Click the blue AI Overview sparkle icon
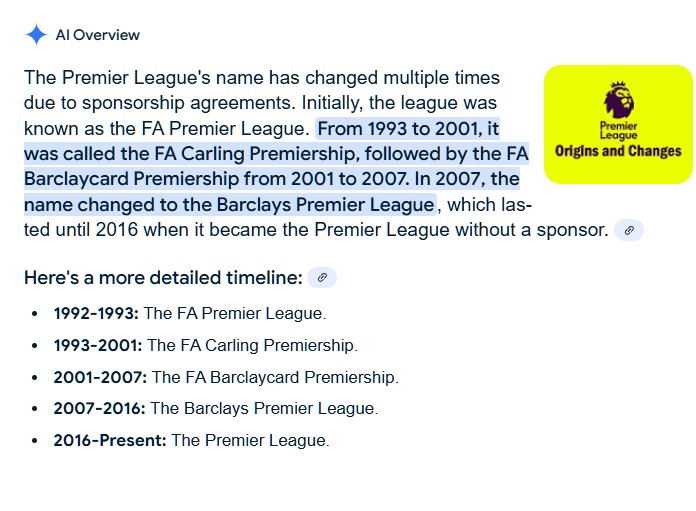The width and height of the screenshot is (696, 511). pyautogui.click(x=36, y=35)
